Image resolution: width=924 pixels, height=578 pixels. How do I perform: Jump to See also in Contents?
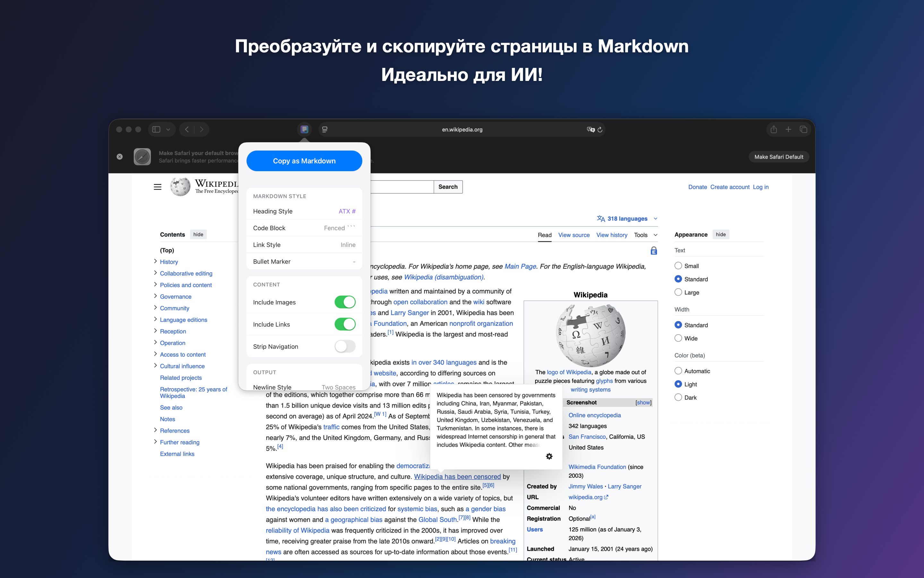click(171, 407)
